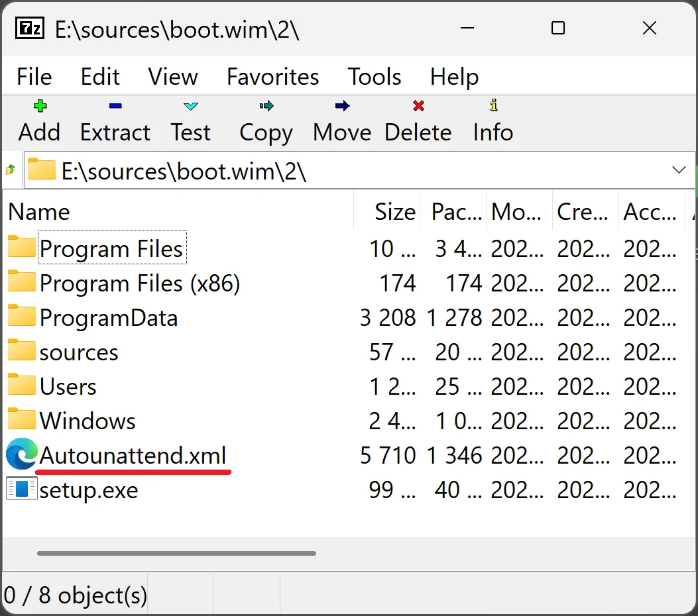
Task: Click the blue minus Extract icon
Action: 115,106
